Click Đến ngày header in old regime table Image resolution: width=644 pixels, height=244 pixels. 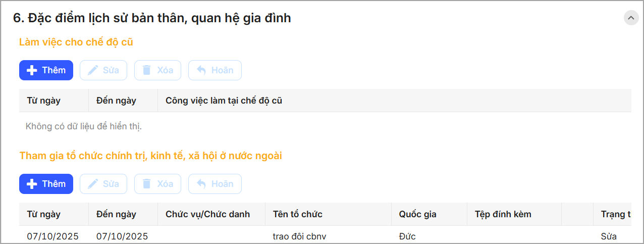(x=116, y=101)
